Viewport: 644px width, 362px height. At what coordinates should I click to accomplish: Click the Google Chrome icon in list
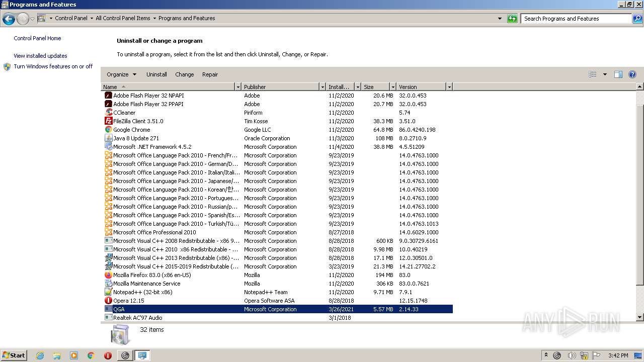click(x=108, y=130)
